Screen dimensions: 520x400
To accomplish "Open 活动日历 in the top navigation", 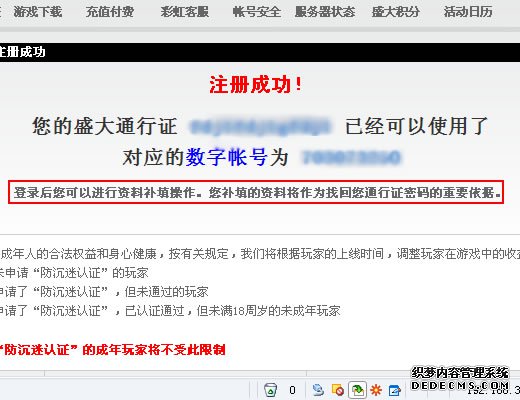I will 468,12.
